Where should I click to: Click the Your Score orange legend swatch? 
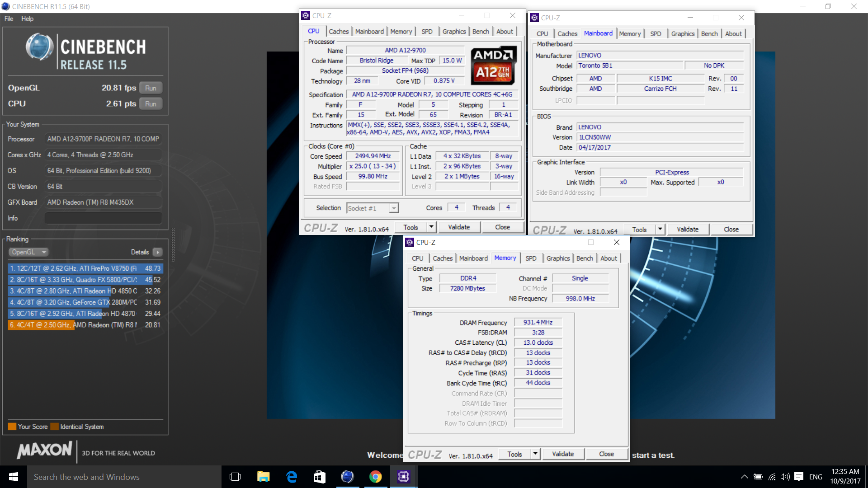click(x=12, y=427)
